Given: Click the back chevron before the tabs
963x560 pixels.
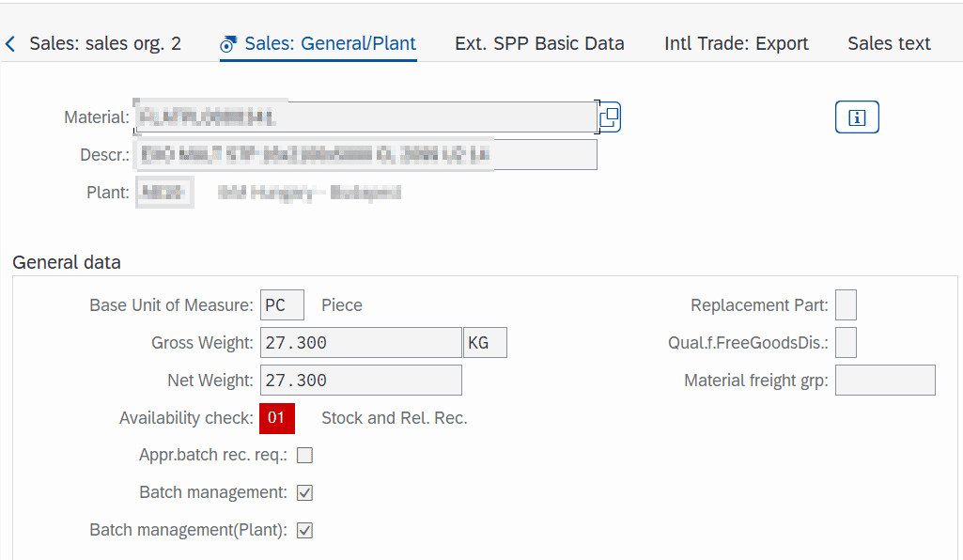Looking at the screenshot, I should 9,43.
